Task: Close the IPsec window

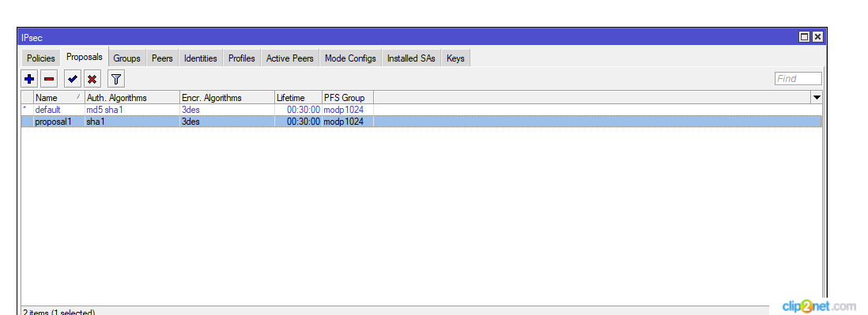Action: [x=817, y=37]
